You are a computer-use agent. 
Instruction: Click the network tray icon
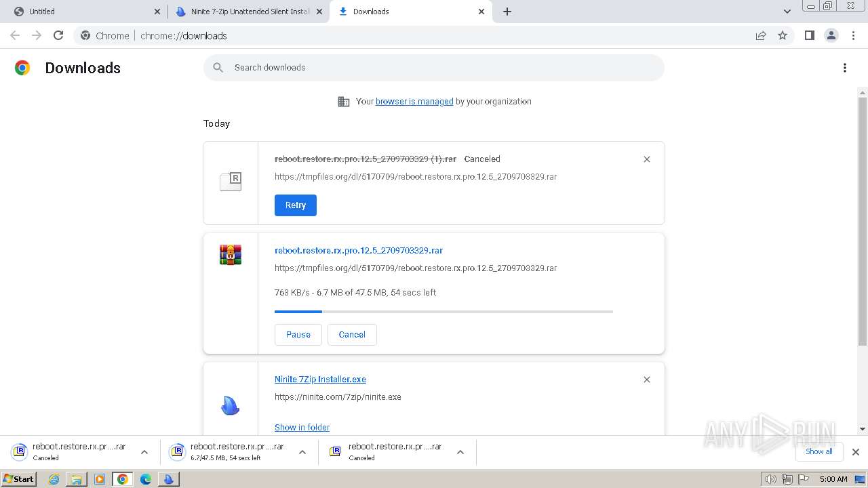pyautogui.click(x=787, y=479)
